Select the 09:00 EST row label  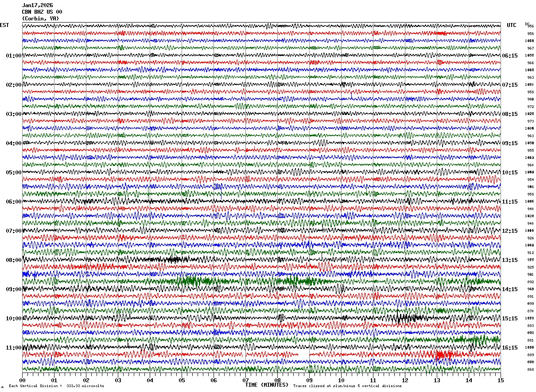coord(13,289)
